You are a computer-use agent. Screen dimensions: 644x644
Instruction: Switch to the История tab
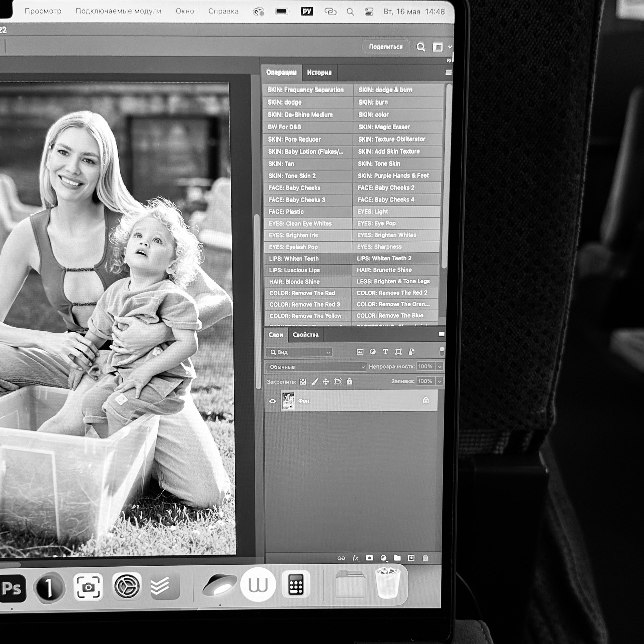click(x=319, y=73)
